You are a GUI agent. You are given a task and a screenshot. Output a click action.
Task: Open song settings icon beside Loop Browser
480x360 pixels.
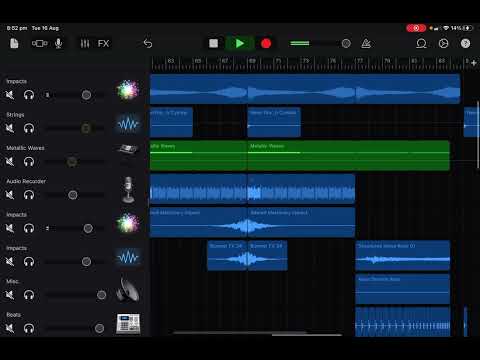[x=443, y=43]
